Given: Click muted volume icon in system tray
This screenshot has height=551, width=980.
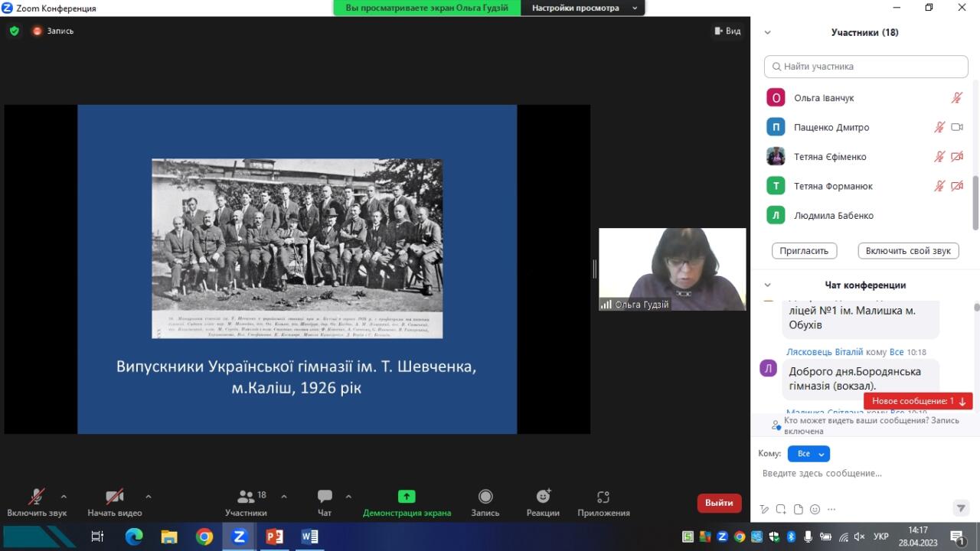Looking at the screenshot, I should point(859,536).
